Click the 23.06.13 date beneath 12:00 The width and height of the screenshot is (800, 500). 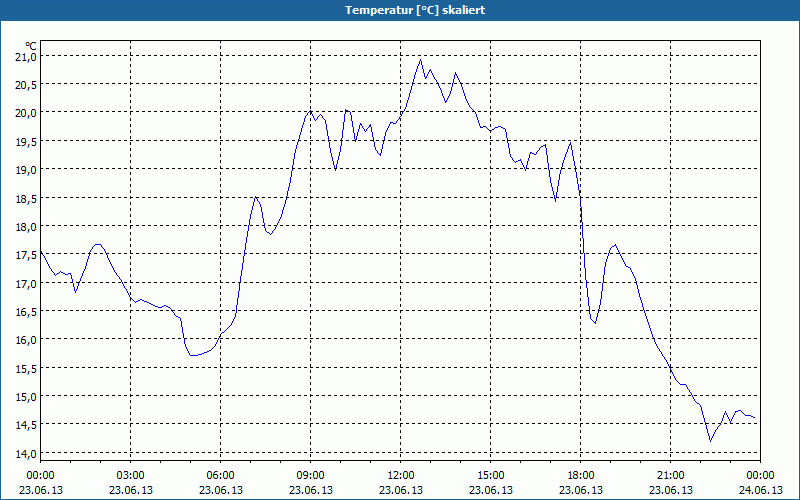coord(401,490)
